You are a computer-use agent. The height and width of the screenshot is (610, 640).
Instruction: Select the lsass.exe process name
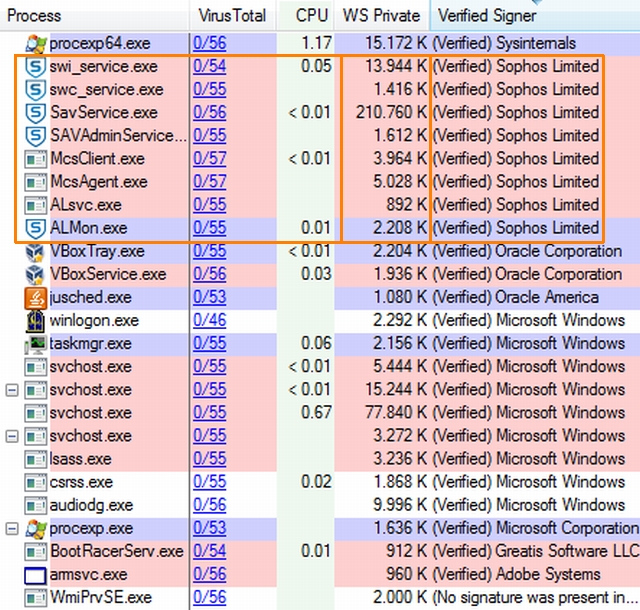click(x=80, y=459)
